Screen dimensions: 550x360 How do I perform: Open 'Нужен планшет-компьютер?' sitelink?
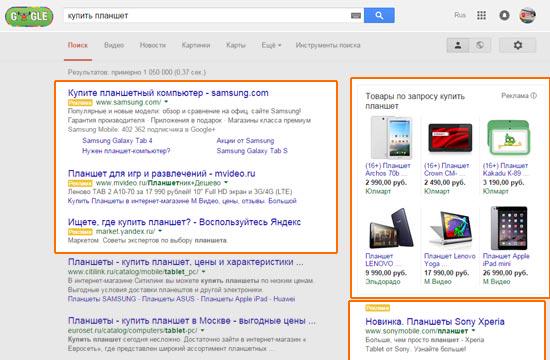(126, 151)
